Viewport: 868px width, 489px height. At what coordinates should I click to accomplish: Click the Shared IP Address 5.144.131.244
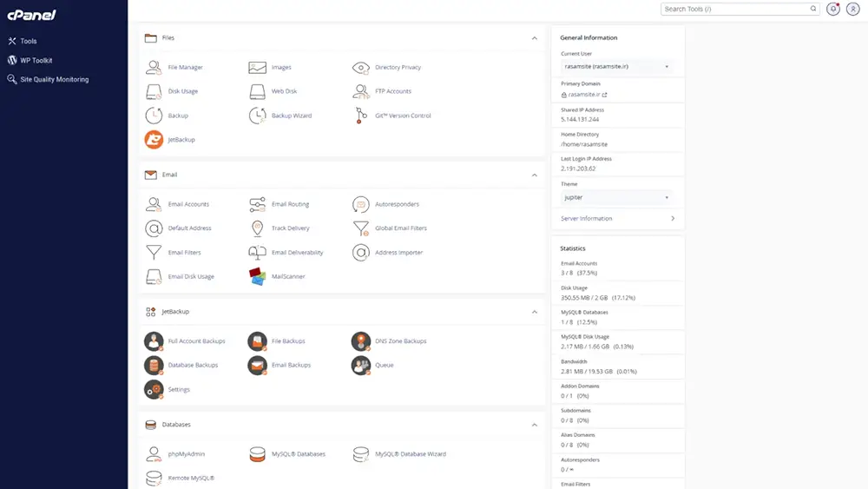(580, 119)
